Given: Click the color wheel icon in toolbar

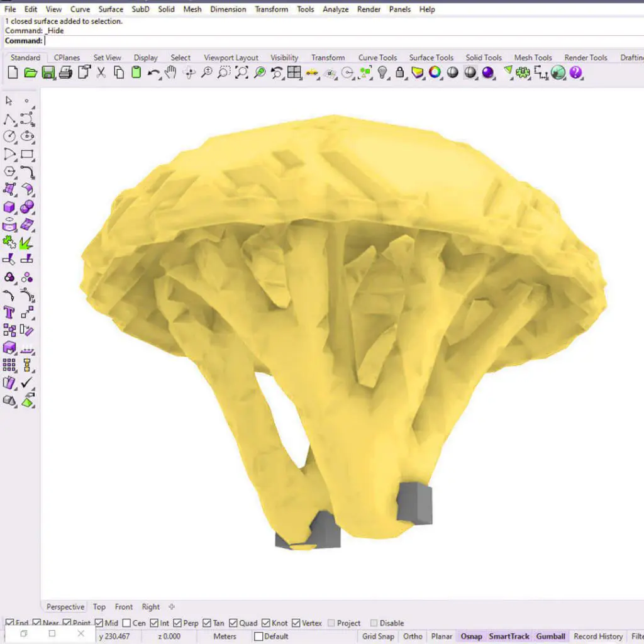Looking at the screenshot, I should (435, 73).
